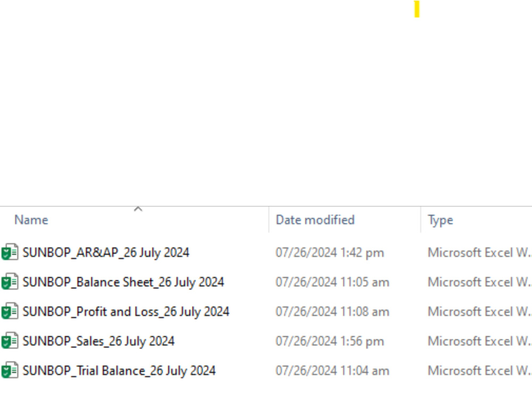Click the Excel icon for SUNBOP_AR&AP file

(x=10, y=252)
